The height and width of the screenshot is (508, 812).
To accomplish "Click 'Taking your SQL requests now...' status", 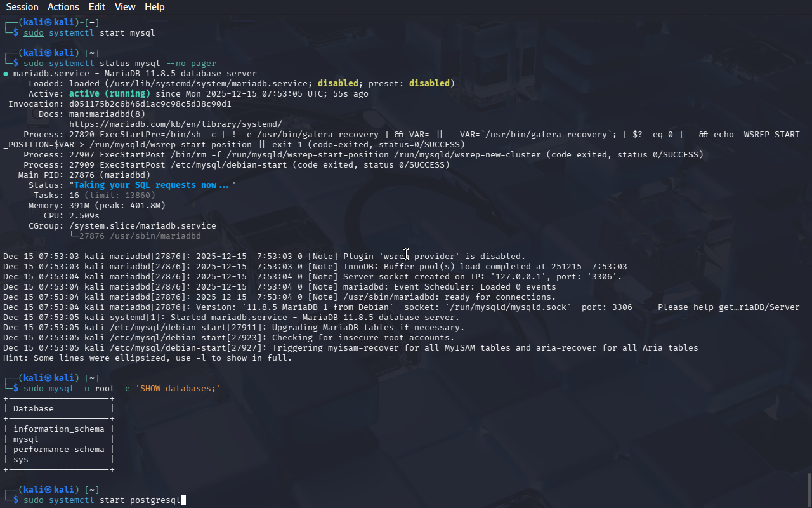I will coord(152,185).
